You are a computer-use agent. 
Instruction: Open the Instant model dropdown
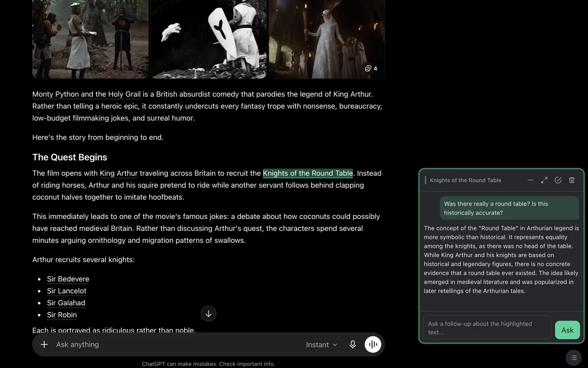(x=322, y=345)
